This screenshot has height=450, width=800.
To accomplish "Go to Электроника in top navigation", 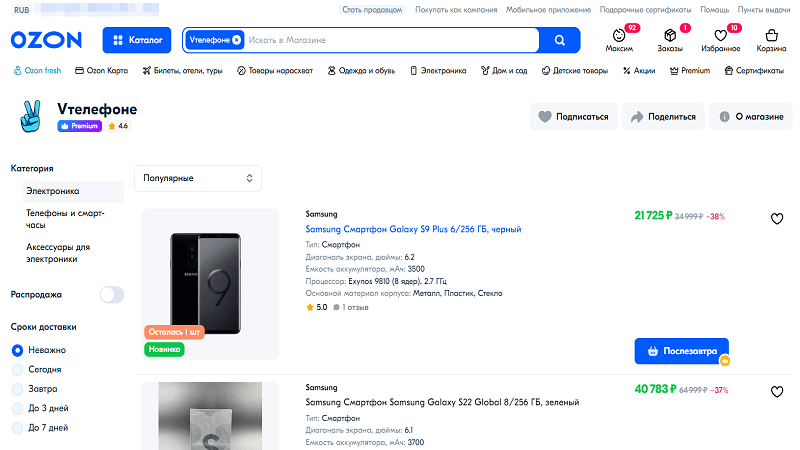I will pyautogui.click(x=436, y=71).
